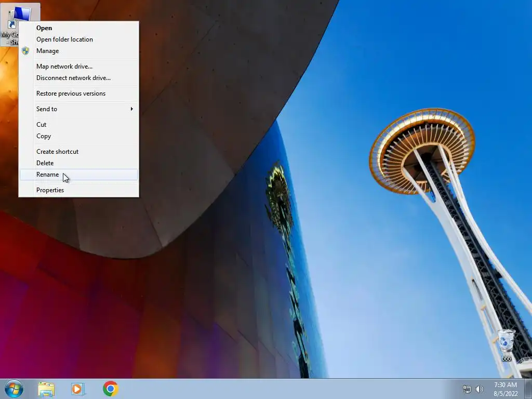Choose Open folder location
This screenshot has height=399, width=532.
click(79, 39)
